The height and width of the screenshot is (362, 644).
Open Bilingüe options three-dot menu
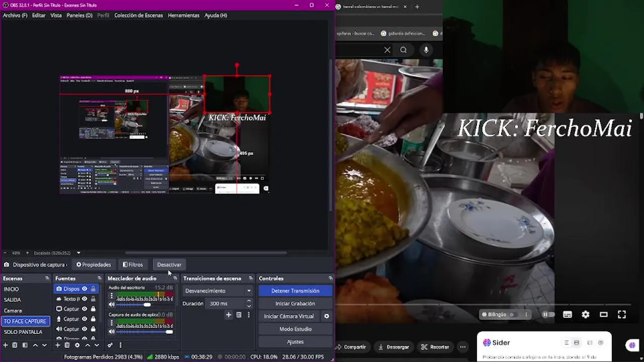[526, 315]
